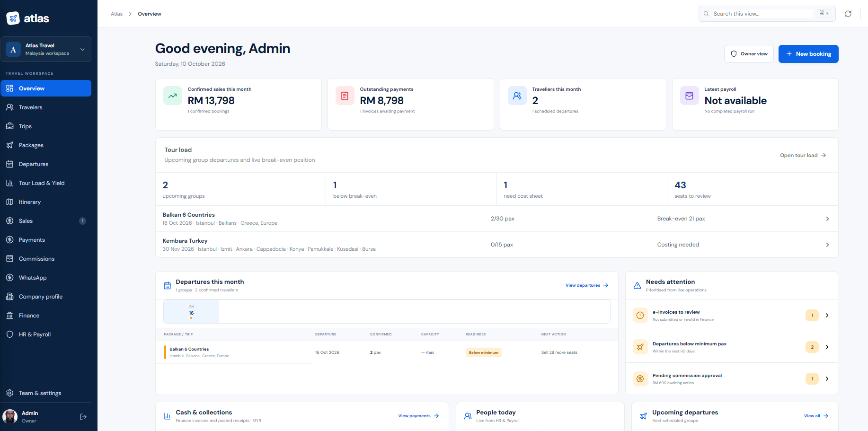Image resolution: width=868 pixels, height=431 pixels.
Task: Click the log out icon beside Admin
Action: click(83, 417)
